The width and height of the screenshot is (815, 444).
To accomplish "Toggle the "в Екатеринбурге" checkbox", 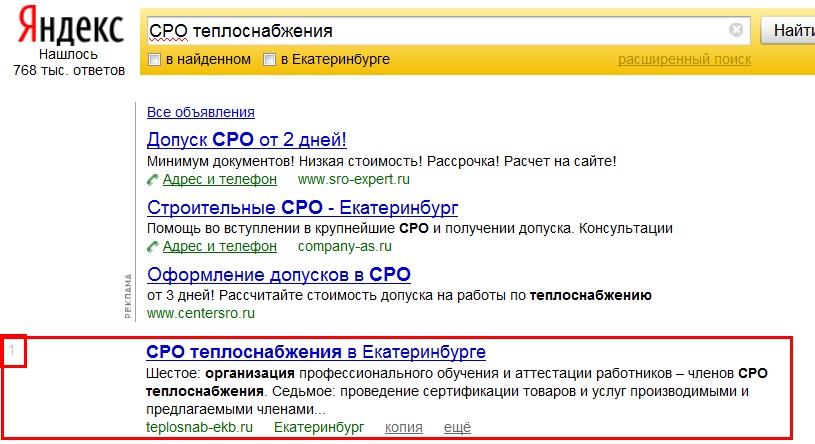I will coord(269,60).
